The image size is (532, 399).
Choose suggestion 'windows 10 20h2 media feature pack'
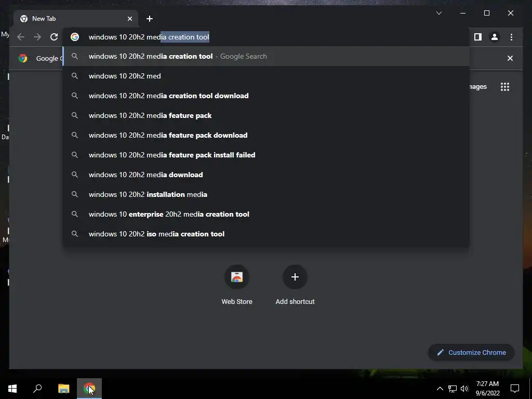pyautogui.click(x=267, y=115)
